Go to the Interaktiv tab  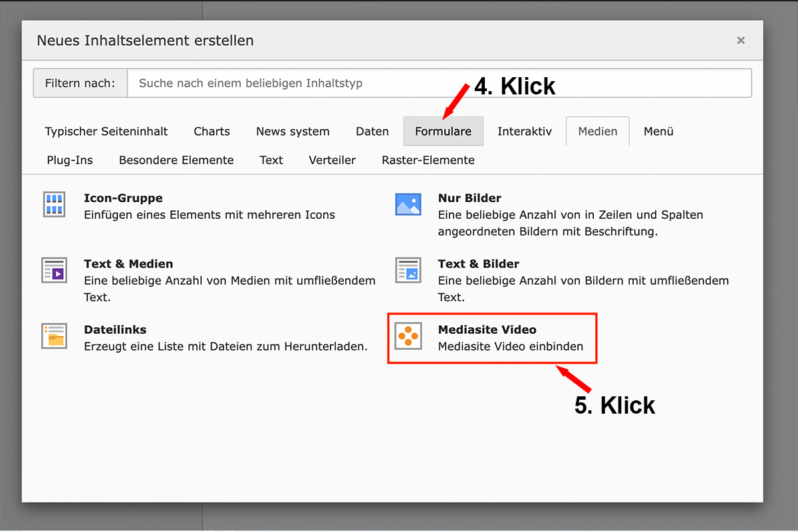525,132
